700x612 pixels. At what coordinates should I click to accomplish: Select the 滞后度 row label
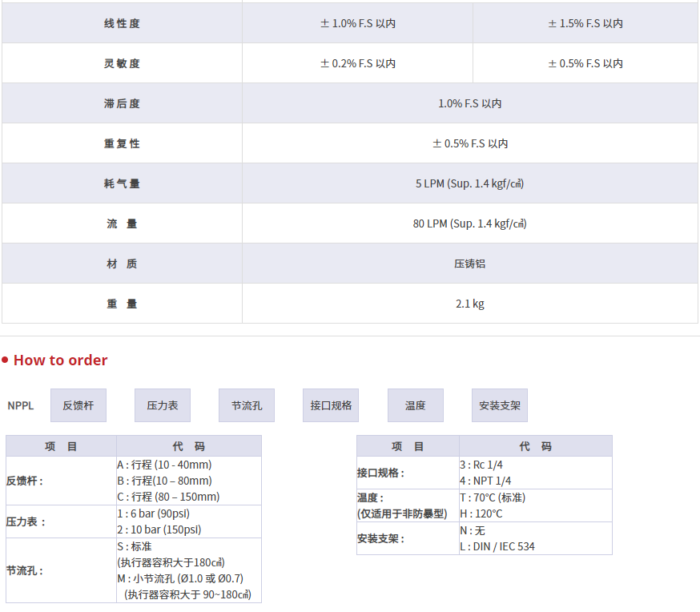[x=122, y=103]
